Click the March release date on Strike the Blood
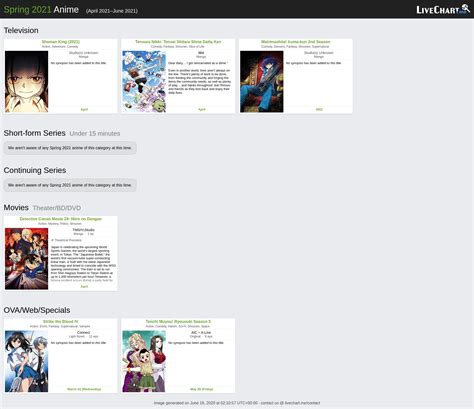The height and width of the screenshot is (409, 474). pos(84,389)
